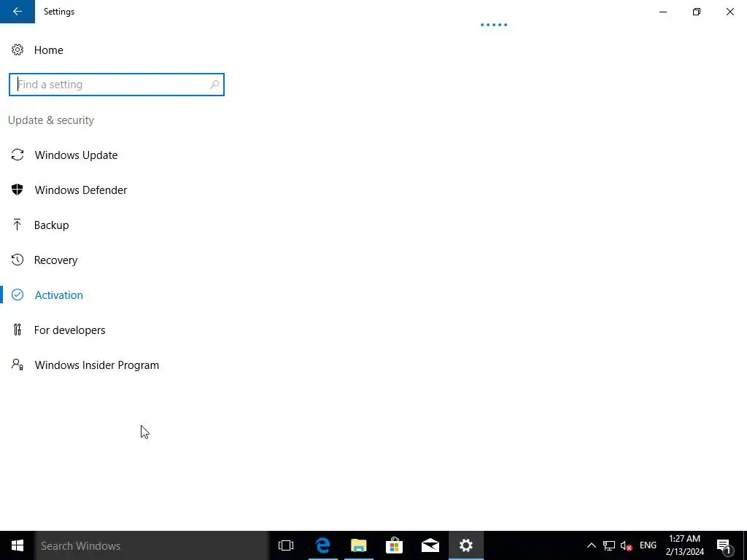Click the Backup arrow icon
747x560 pixels.
pos(18,225)
